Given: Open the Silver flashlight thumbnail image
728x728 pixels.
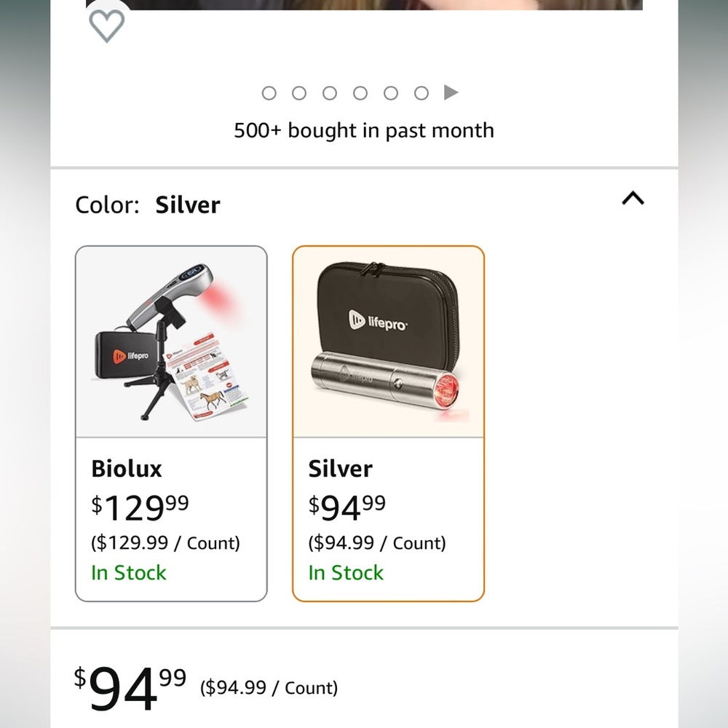Looking at the screenshot, I should coord(388,342).
